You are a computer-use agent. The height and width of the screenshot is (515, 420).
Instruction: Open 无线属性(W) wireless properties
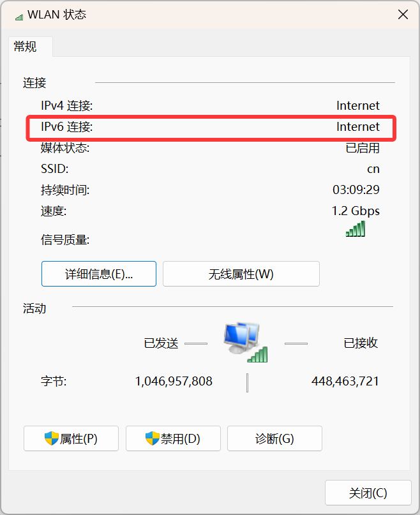tap(241, 274)
